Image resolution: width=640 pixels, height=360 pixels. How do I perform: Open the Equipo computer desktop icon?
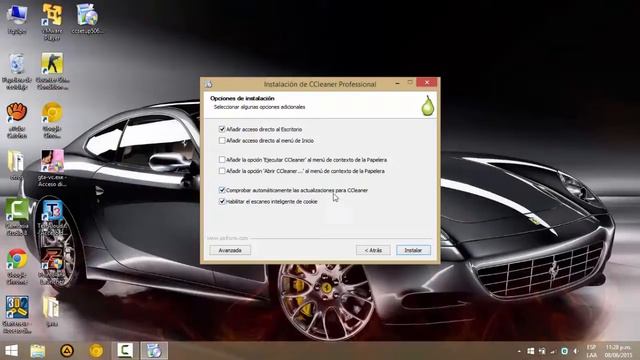click(x=17, y=18)
